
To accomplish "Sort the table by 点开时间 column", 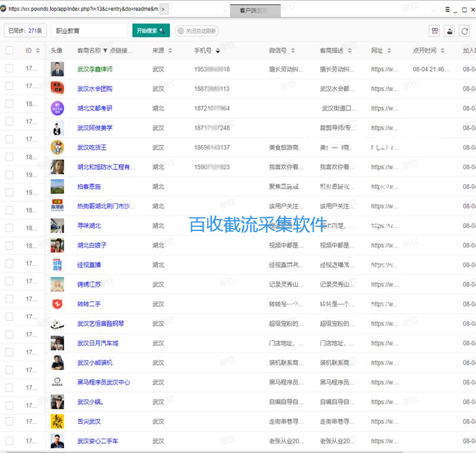I will [x=443, y=50].
